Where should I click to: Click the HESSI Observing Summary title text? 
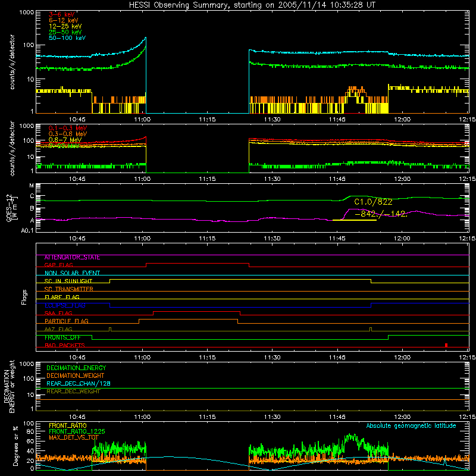[x=252, y=5]
